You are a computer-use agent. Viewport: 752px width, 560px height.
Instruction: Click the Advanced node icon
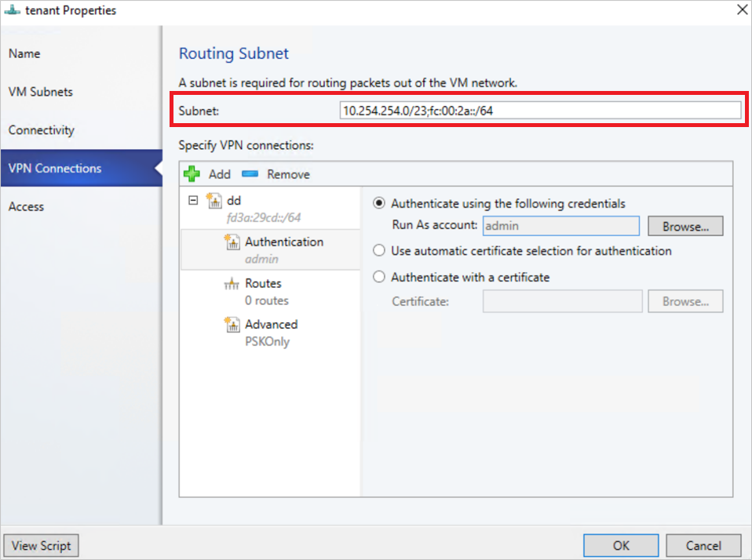point(232,325)
